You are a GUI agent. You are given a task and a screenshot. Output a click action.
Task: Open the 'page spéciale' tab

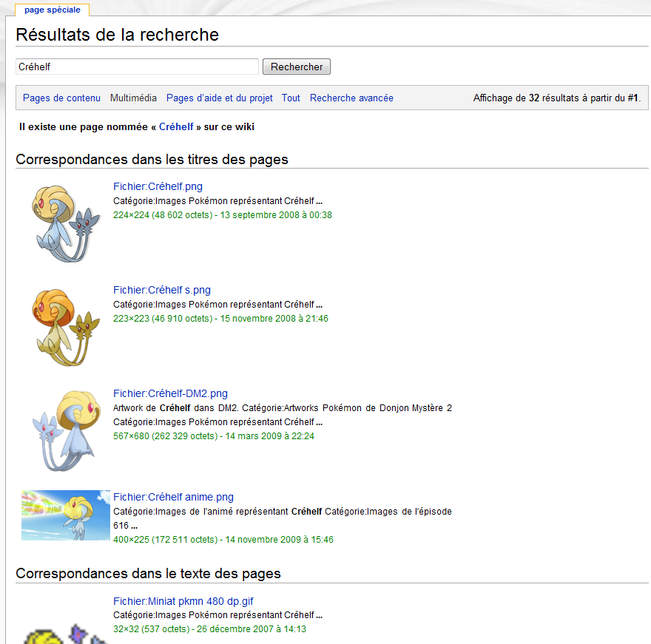53,10
